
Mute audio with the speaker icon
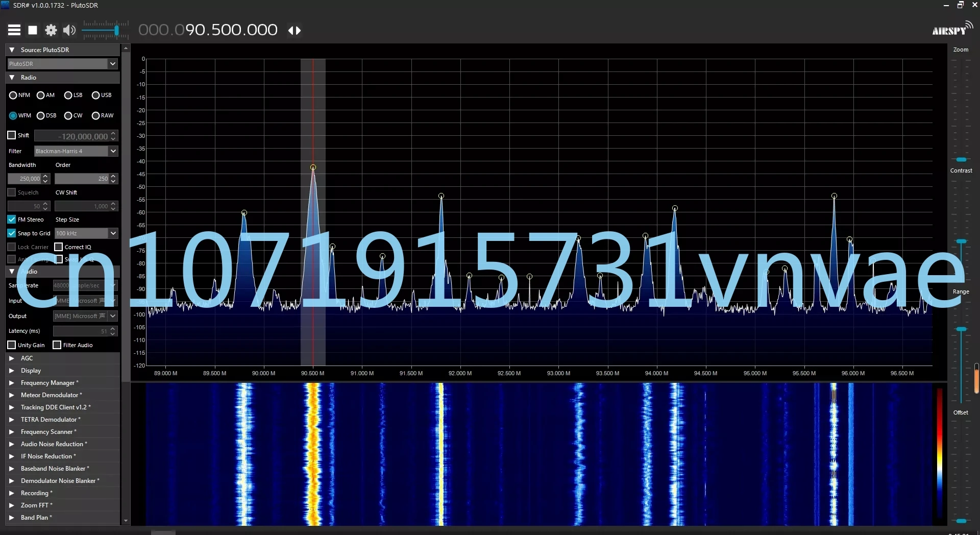(69, 30)
